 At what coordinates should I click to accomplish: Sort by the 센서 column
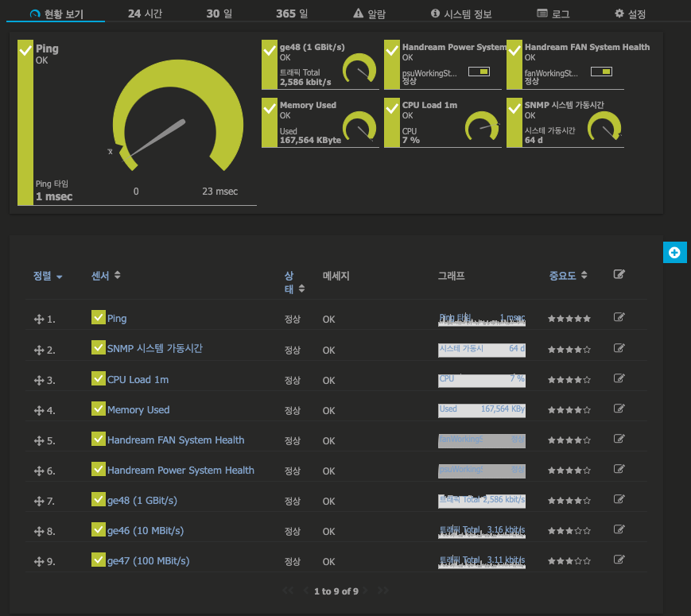[106, 276]
